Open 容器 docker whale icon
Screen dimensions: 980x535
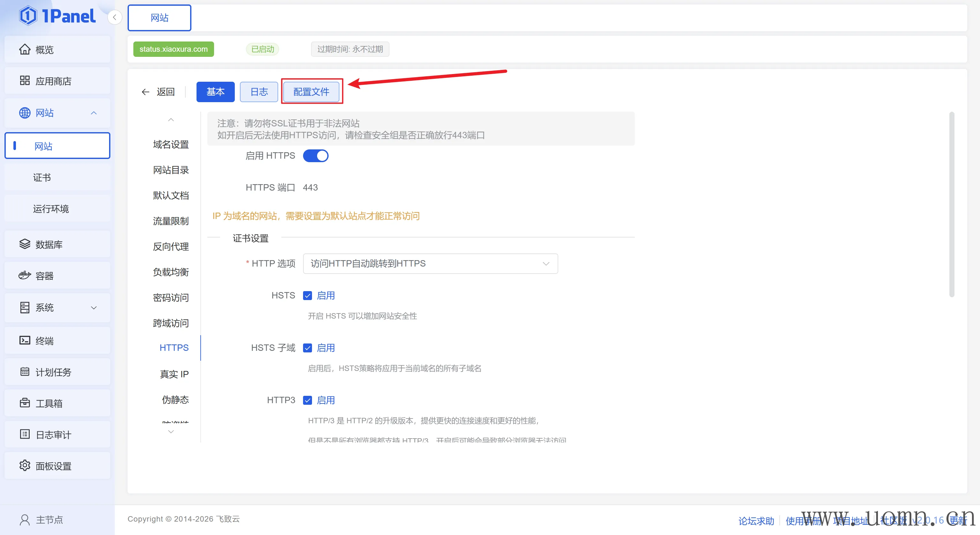click(x=25, y=275)
